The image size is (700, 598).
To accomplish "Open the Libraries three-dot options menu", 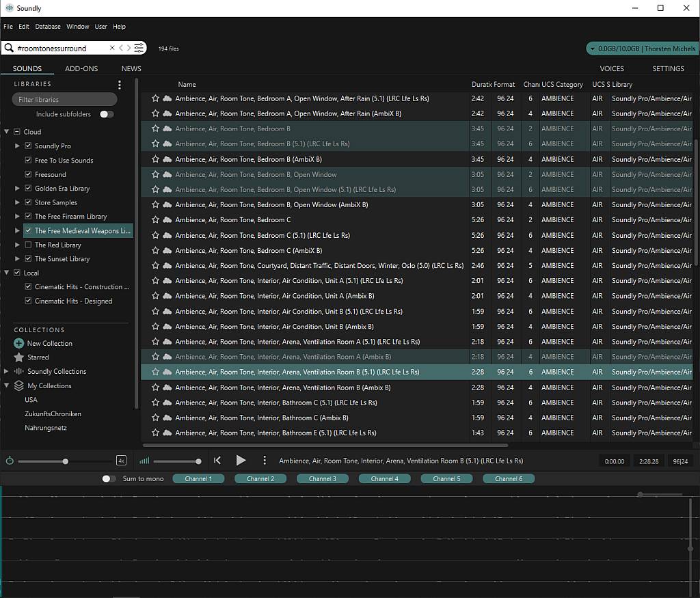I will point(120,85).
